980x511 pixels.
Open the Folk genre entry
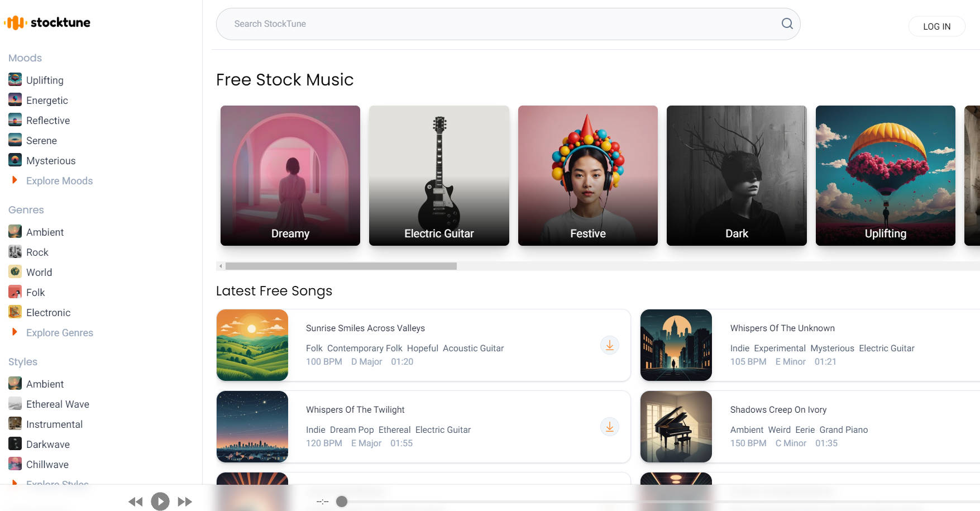[35, 292]
